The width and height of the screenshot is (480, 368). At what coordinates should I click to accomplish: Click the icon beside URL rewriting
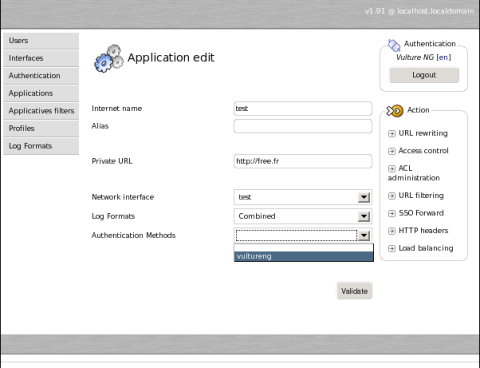[x=392, y=134]
